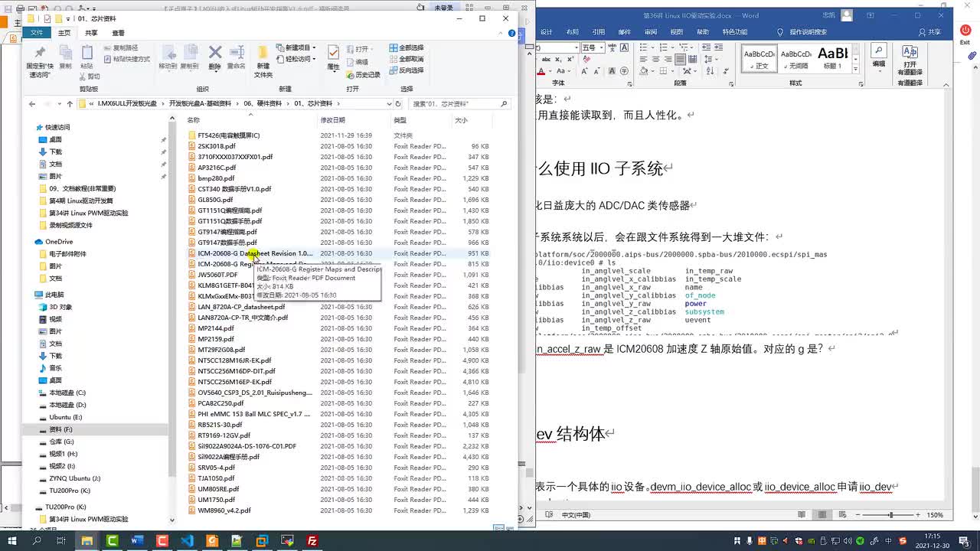This screenshot has width=980, height=551.
Task: Apply center alignment in Word
Action: 656,60
